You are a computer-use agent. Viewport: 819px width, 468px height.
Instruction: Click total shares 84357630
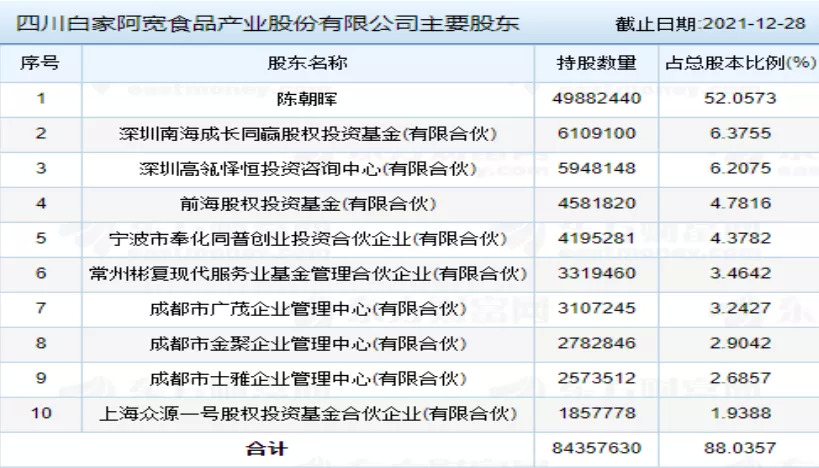(x=596, y=448)
